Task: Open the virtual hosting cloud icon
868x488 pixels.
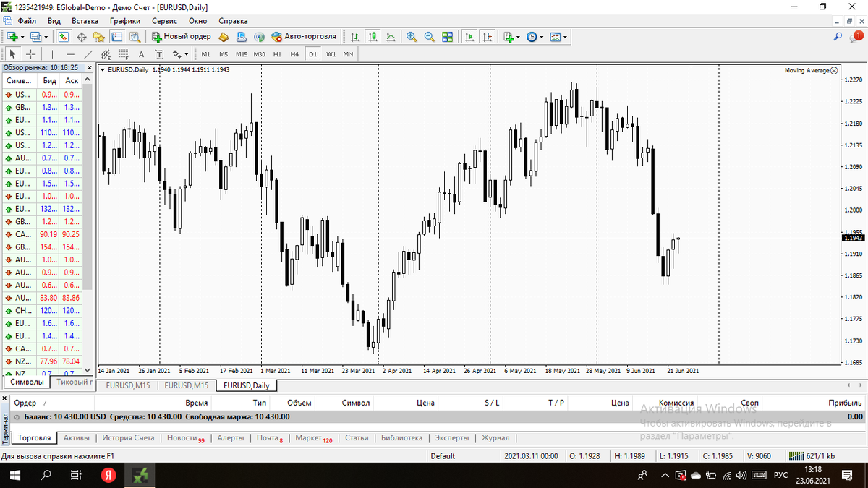Action: click(x=241, y=36)
